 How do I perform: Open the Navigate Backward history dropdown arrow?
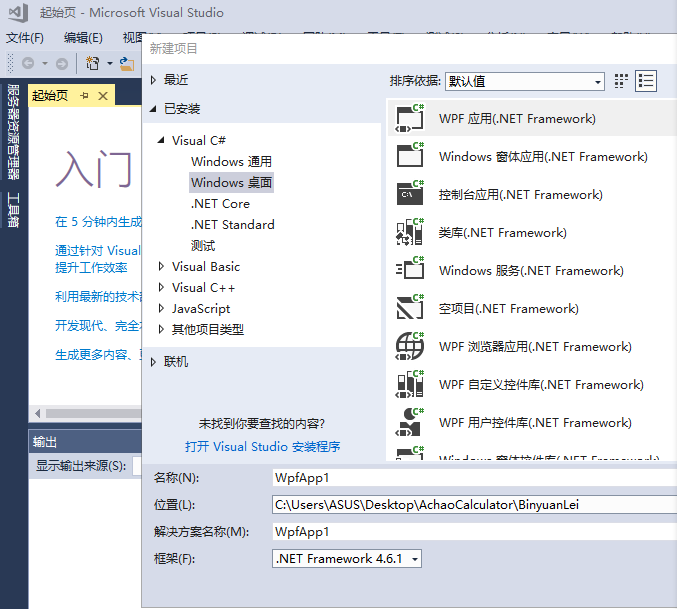pos(44,63)
